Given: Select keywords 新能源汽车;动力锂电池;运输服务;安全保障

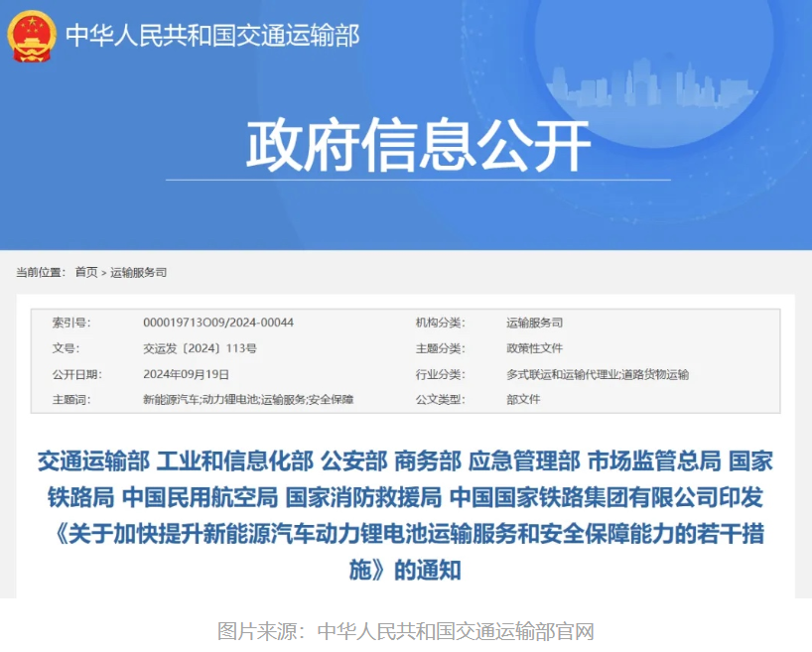Looking at the screenshot, I should coord(248,400).
